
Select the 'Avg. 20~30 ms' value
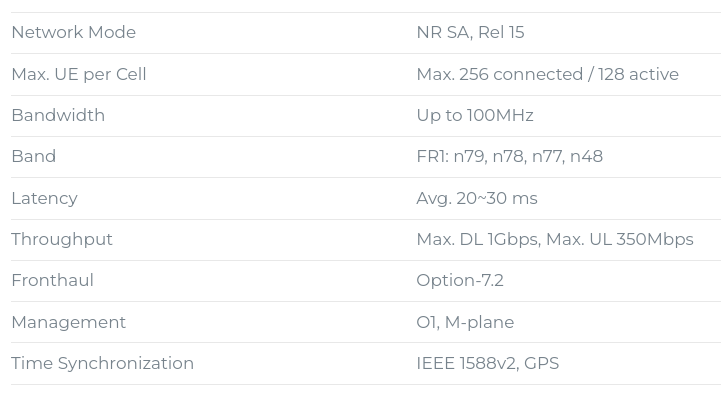(477, 198)
